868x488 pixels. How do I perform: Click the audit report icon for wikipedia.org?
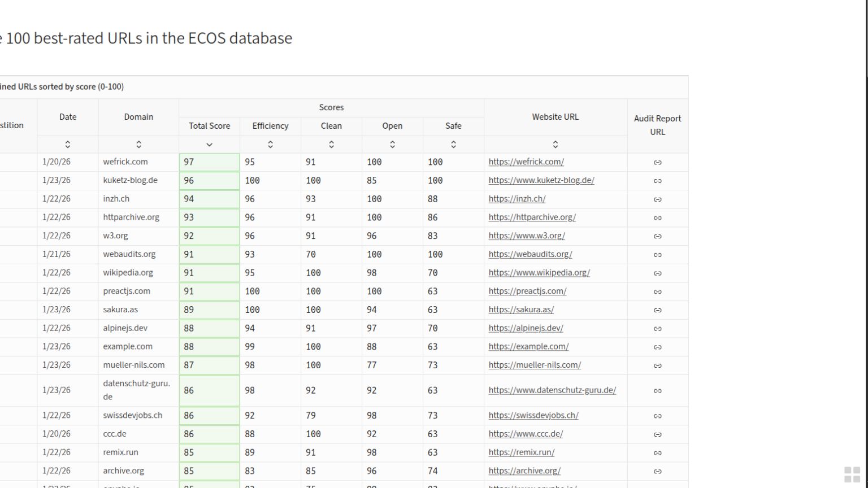click(657, 273)
